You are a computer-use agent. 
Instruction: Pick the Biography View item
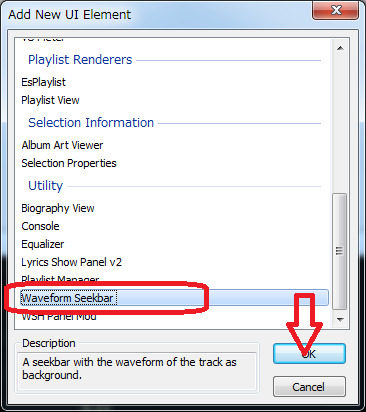point(58,208)
